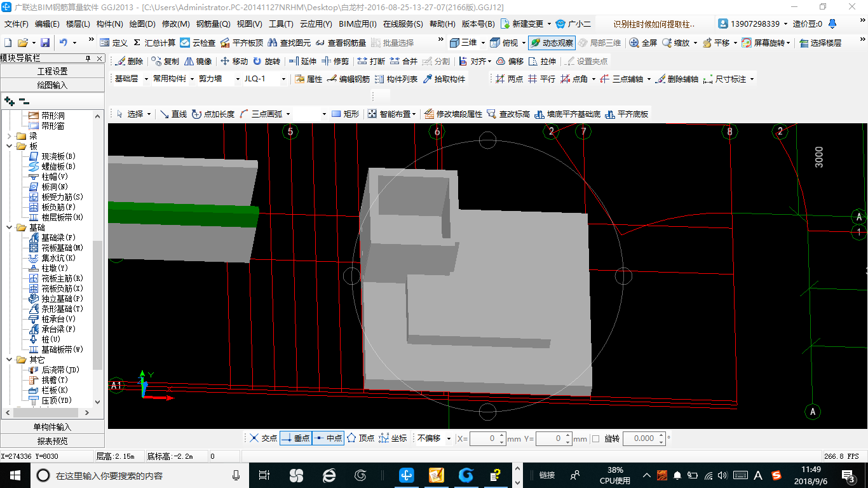868x488 pixels.
Task: Run 汇总计算 summary calculation
Action: 154,43
